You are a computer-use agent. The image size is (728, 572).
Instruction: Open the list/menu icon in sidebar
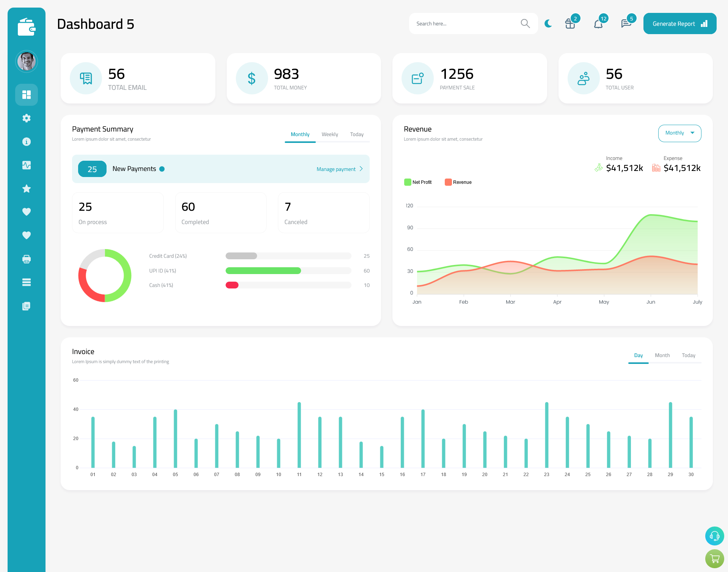[26, 282]
